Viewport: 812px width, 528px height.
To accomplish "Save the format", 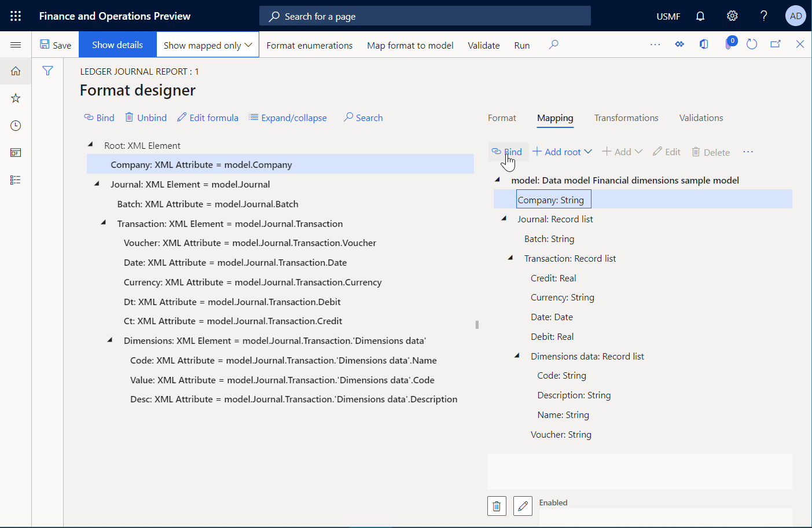I will click(56, 45).
